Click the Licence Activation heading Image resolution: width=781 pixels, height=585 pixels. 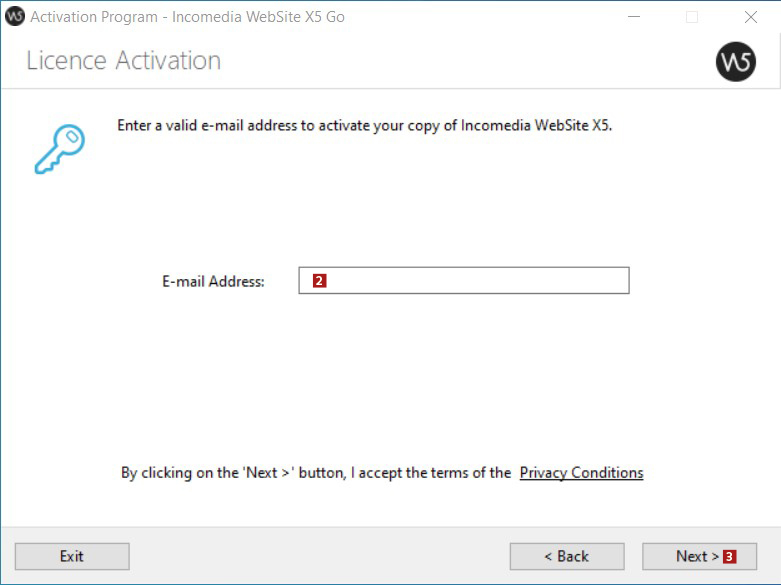pyautogui.click(x=124, y=61)
